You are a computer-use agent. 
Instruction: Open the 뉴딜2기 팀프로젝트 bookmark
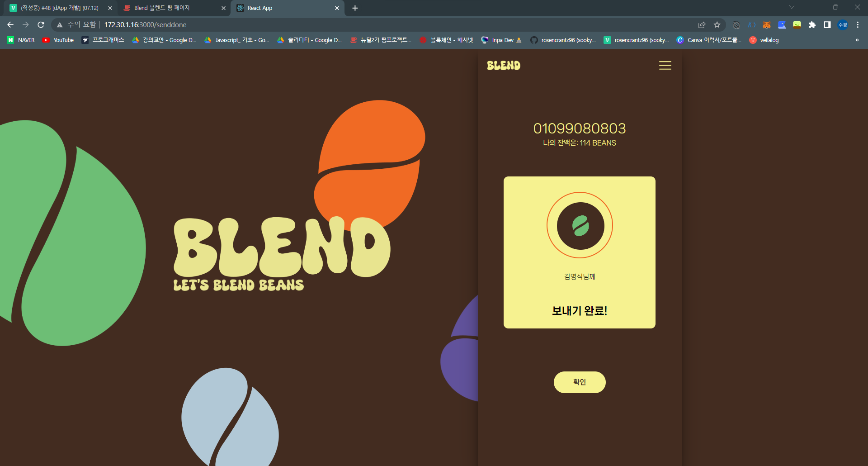[x=381, y=40]
